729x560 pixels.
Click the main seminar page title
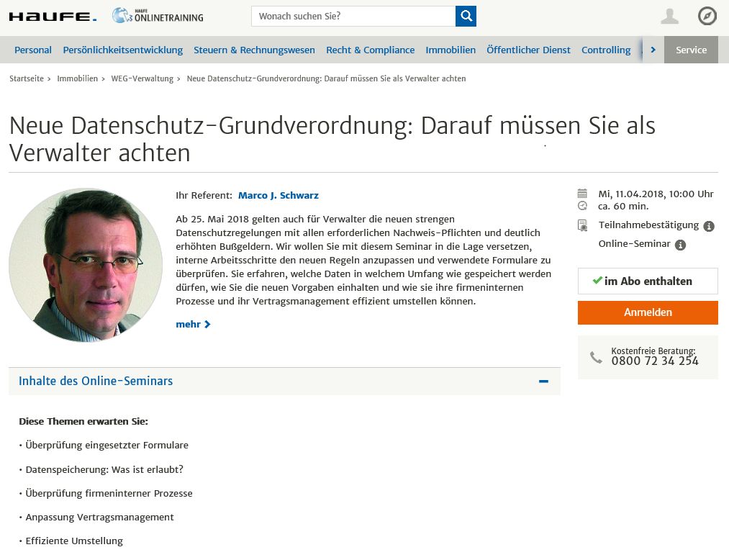(x=332, y=139)
